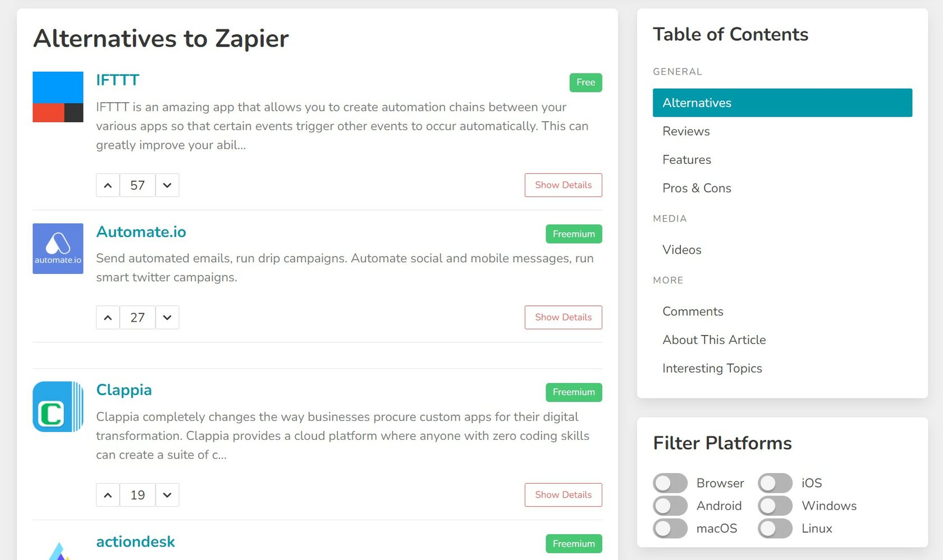Go to Reviews in Table of Contents

point(686,131)
